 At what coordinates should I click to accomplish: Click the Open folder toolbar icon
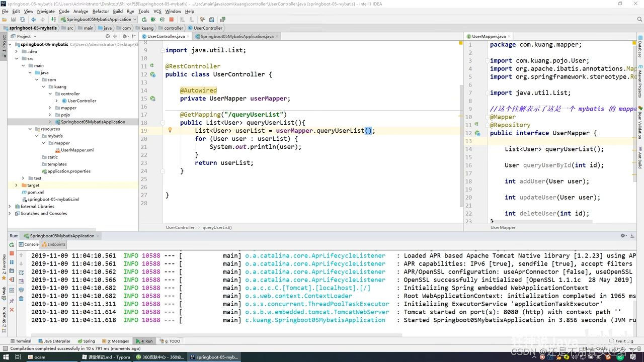point(5,19)
